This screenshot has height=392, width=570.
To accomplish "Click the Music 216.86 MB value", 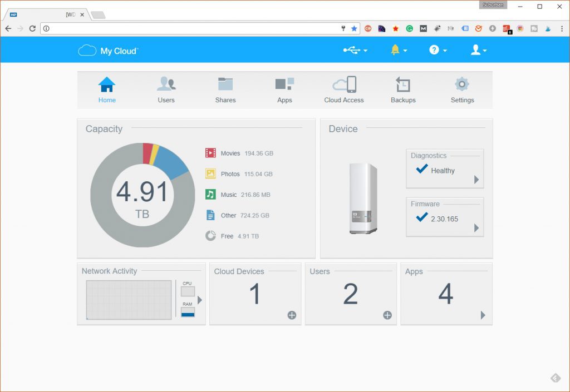I will 255,195.
